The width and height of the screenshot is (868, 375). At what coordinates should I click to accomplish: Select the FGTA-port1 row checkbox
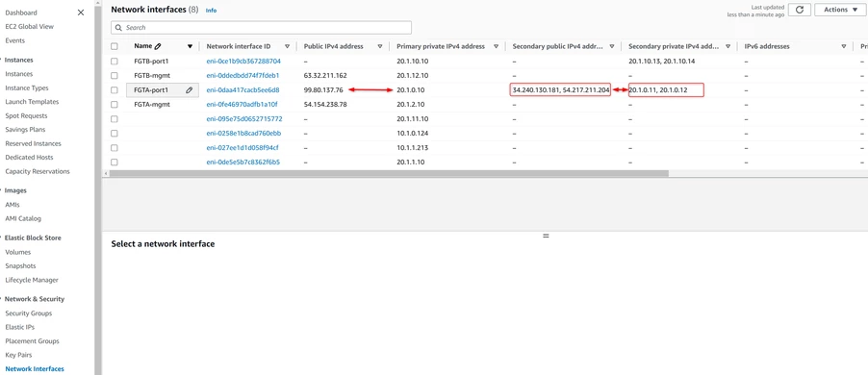[115, 89]
